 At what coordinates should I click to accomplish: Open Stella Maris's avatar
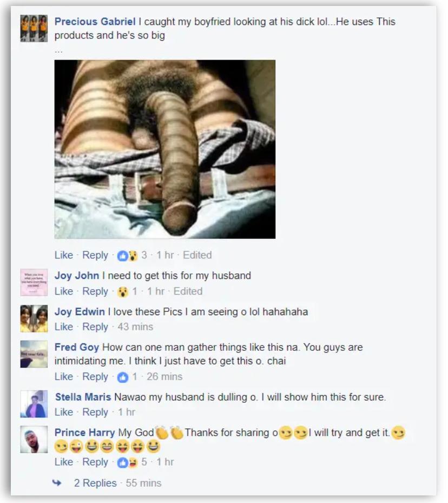tap(34, 403)
